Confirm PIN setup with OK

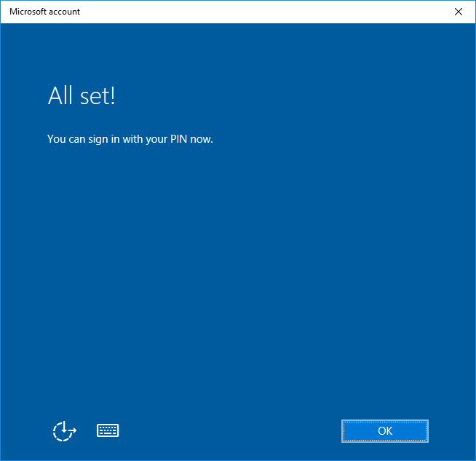pos(385,431)
